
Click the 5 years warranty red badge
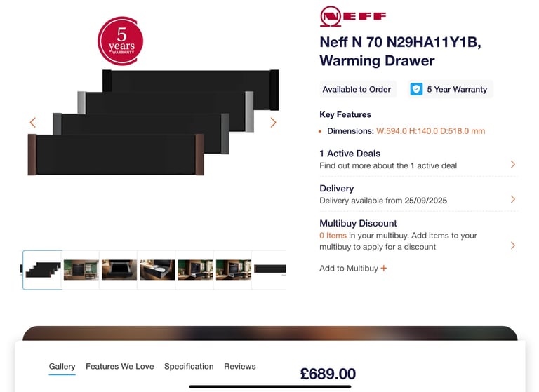(120, 41)
